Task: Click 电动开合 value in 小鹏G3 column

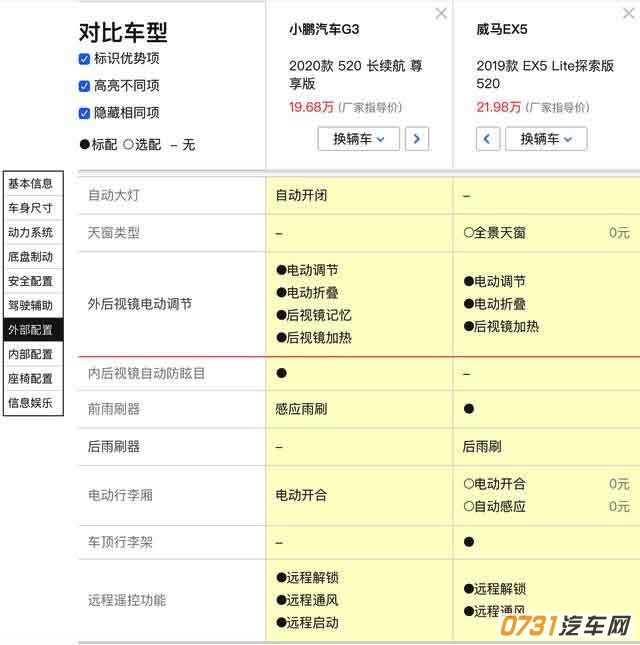Action: point(301,495)
